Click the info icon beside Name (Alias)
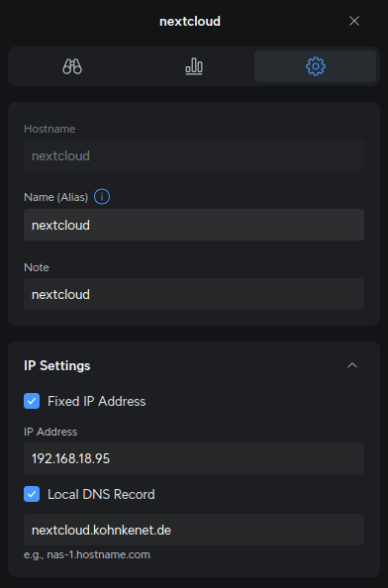Viewport: 388px width, 588px height. tap(102, 197)
